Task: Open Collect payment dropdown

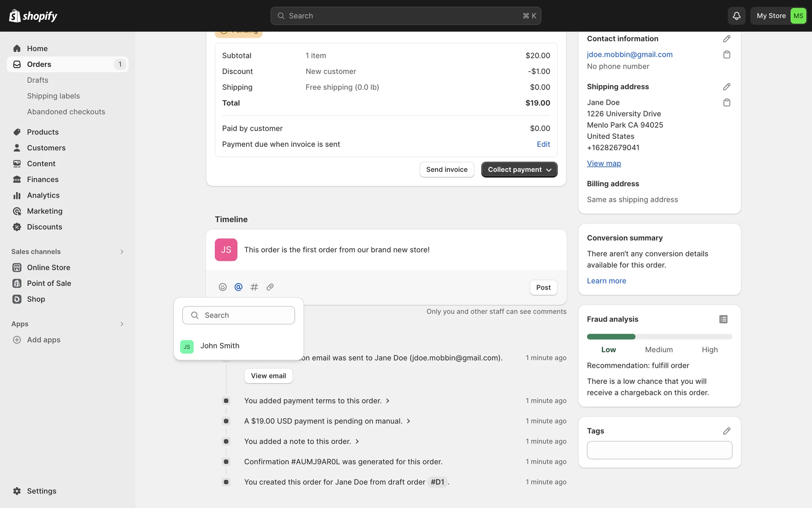Action: 519,169
